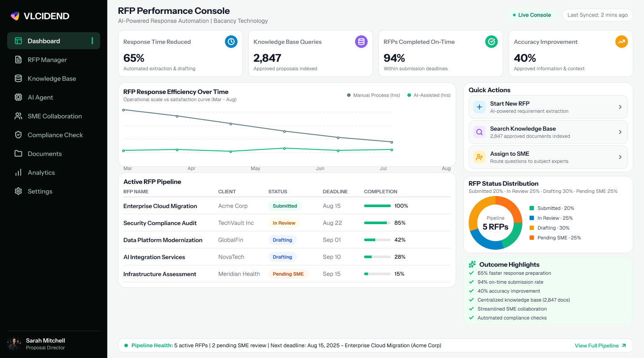Click the clock icon on Response Time Reduced

(x=231, y=42)
